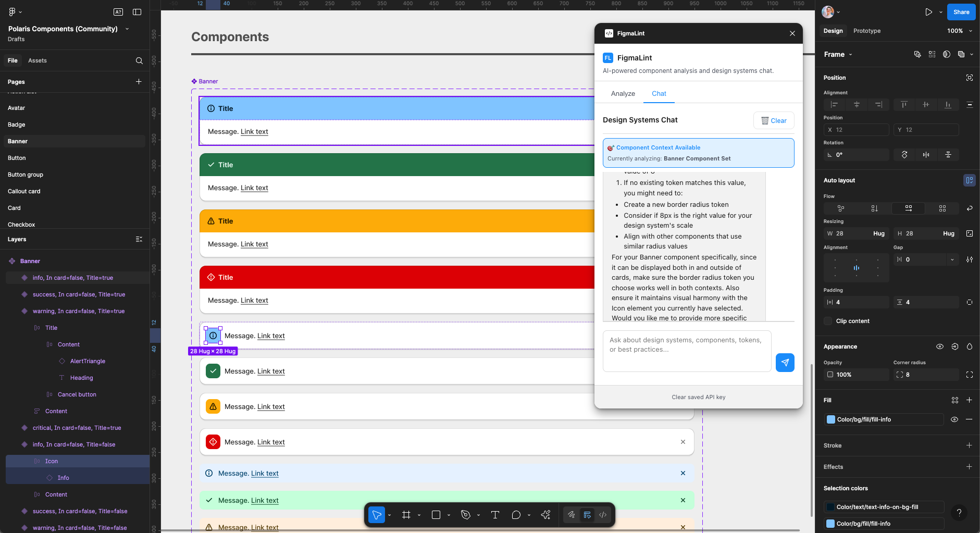Toggle individual padding icon

point(969,302)
